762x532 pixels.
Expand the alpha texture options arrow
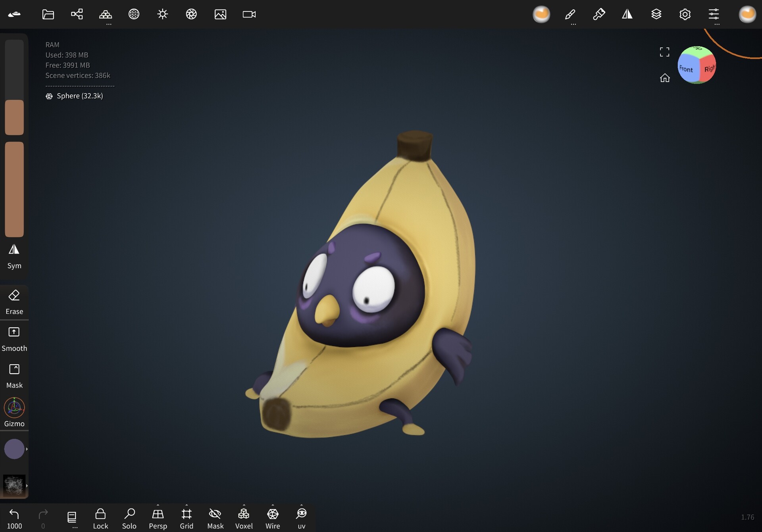click(x=27, y=485)
